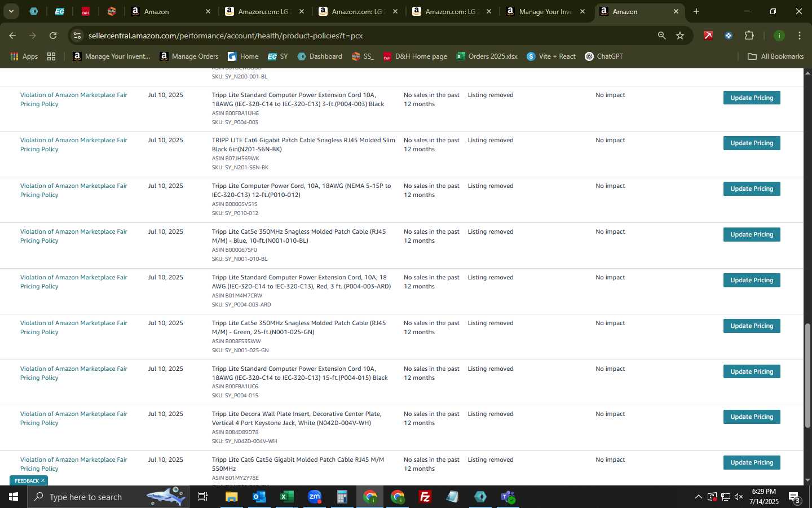Click the blue cross extension icon
This screenshot has height=508, width=812.
[x=729, y=36]
